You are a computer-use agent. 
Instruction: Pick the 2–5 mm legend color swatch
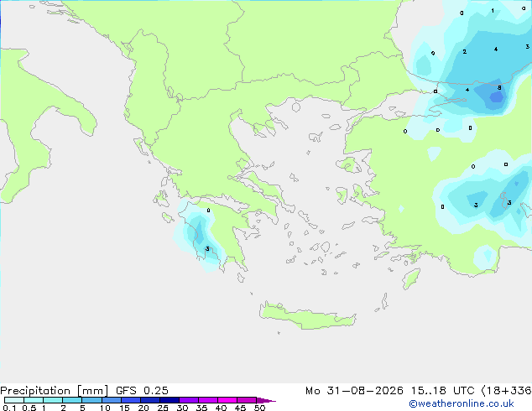click(72, 400)
